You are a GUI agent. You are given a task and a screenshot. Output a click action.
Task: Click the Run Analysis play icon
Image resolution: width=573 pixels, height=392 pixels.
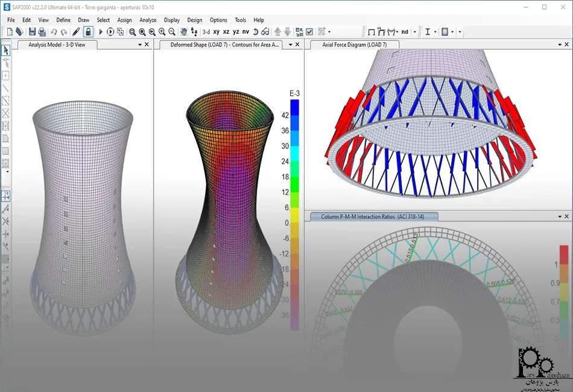click(100, 31)
